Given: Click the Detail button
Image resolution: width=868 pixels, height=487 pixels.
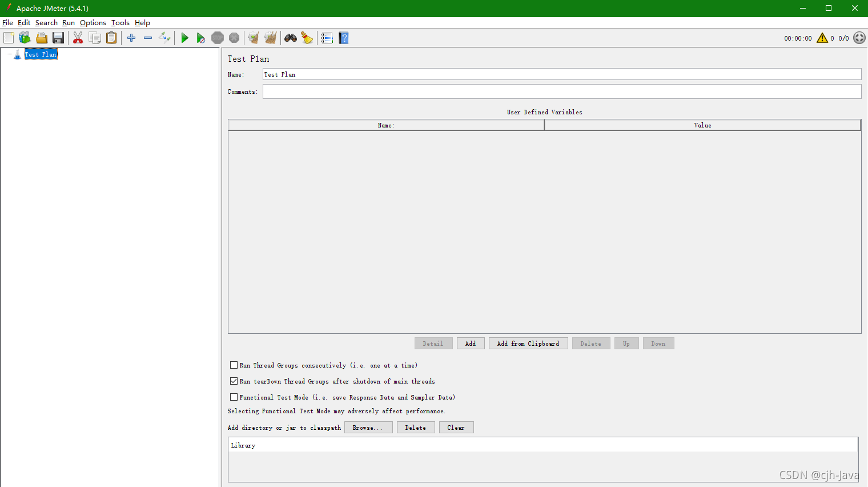Looking at the screenshot, I should [x=433, y=344].
